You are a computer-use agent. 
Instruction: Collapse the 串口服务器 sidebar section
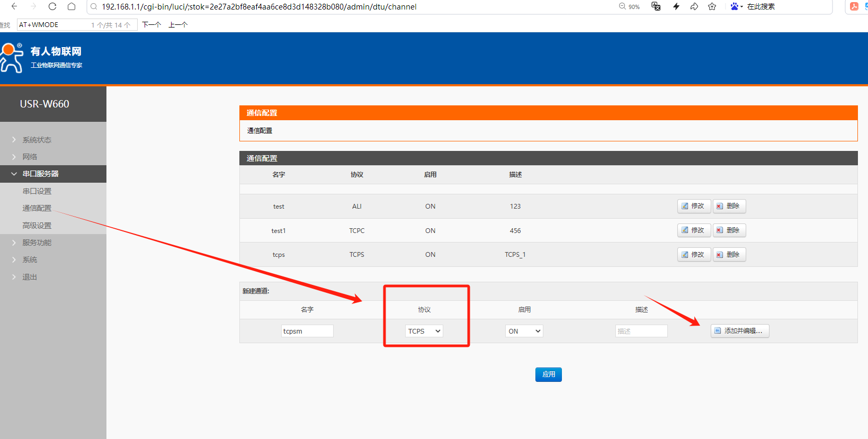coord(40,174)
